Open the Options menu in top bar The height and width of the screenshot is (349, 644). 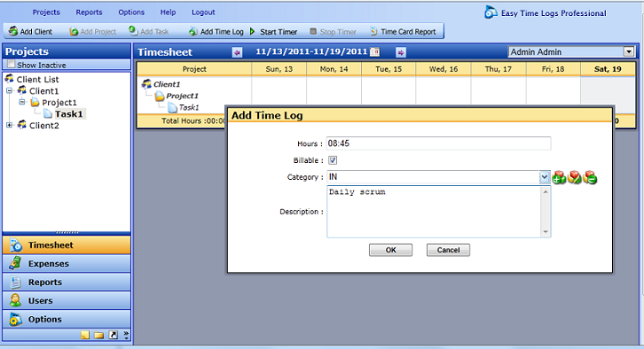pyautogui.click(x=131, y=12)
